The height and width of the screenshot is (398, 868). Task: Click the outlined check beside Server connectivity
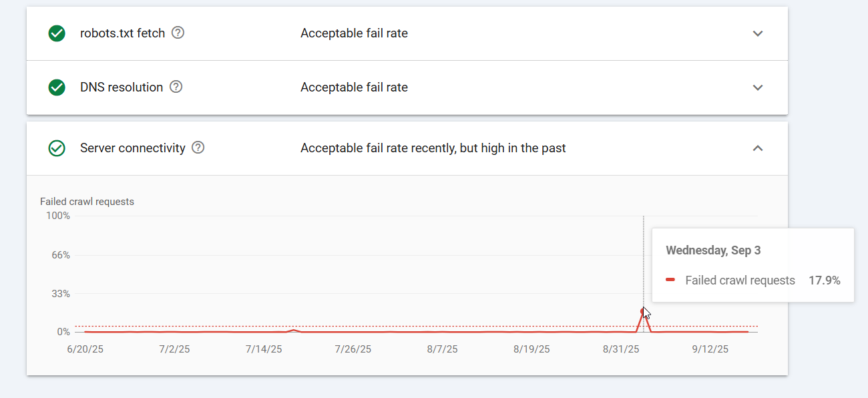click(x=57, y=148)
